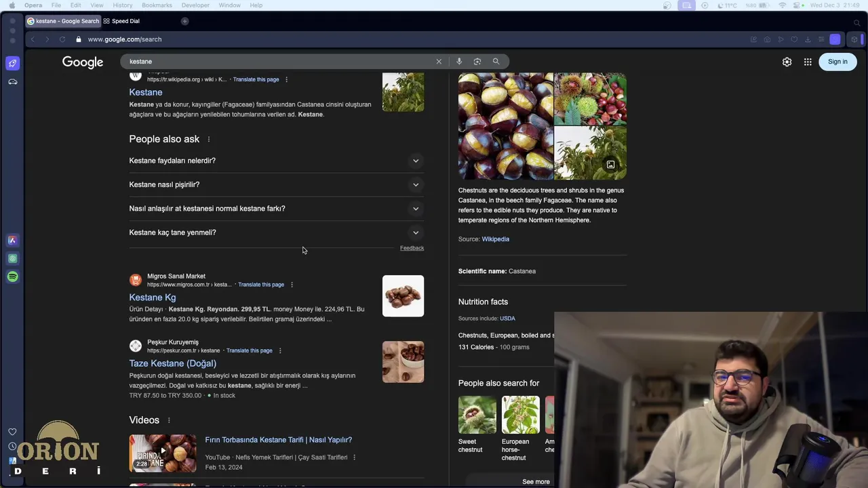Switch to 'kestane - Google Search' tab
868x488 pixels.
coord(63,21)
